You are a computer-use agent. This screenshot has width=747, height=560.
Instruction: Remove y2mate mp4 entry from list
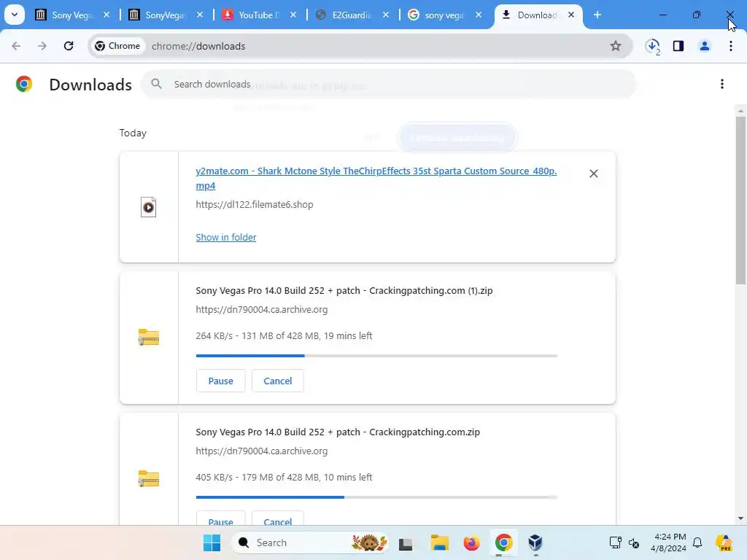[594, 174]
